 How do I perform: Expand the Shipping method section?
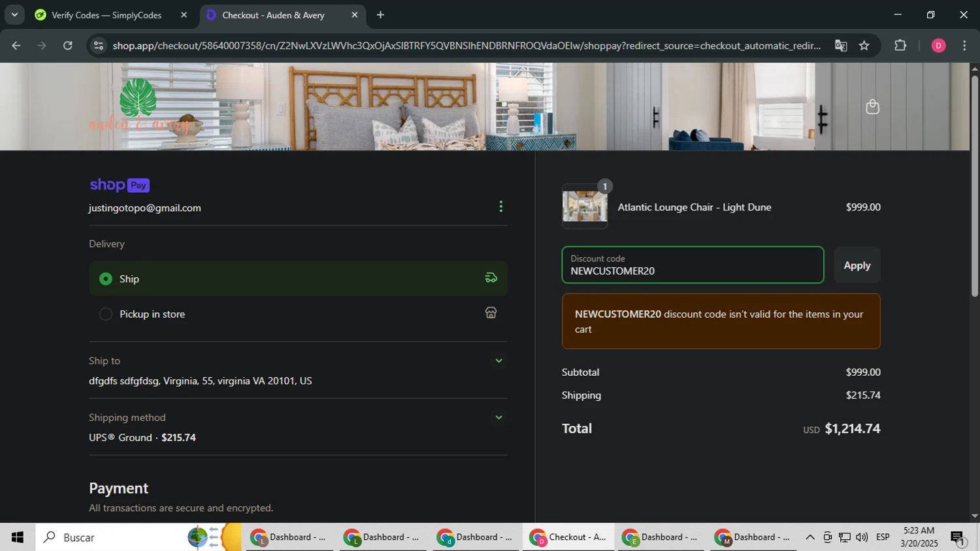click(x=498, y=418)
